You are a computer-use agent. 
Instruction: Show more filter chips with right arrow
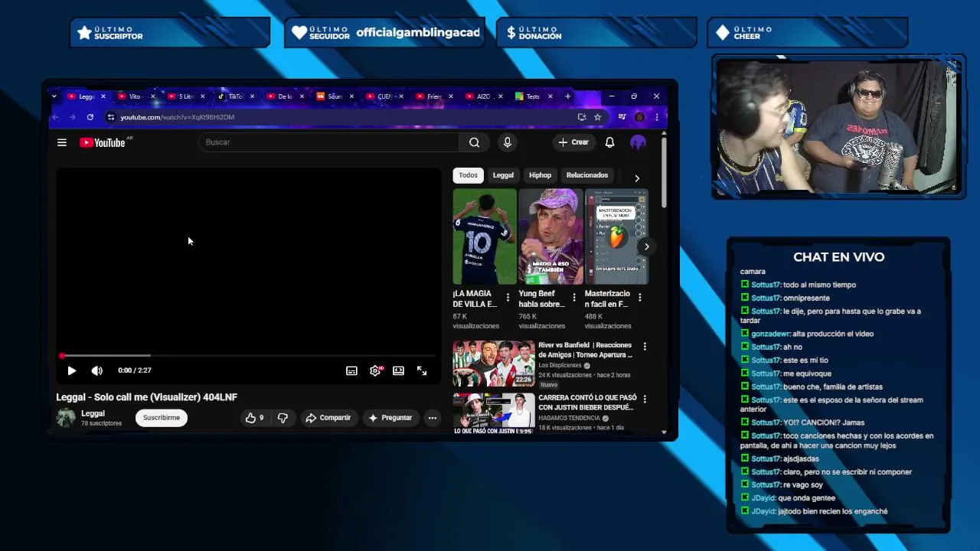coord(637,178)
